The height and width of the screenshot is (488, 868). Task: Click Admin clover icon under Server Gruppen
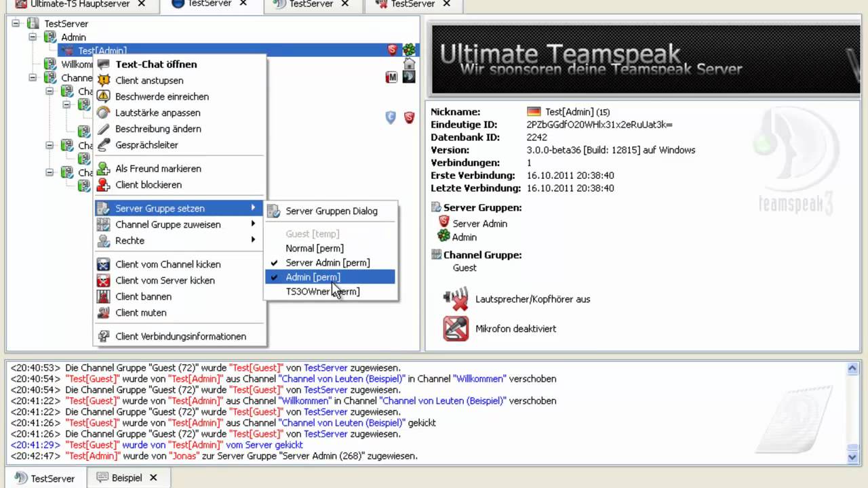443,236
